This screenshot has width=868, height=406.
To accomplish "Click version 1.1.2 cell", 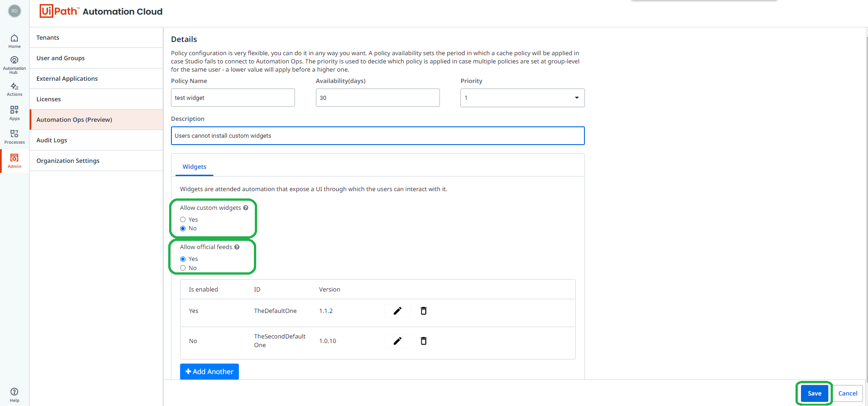I will (x=326, y=311).
